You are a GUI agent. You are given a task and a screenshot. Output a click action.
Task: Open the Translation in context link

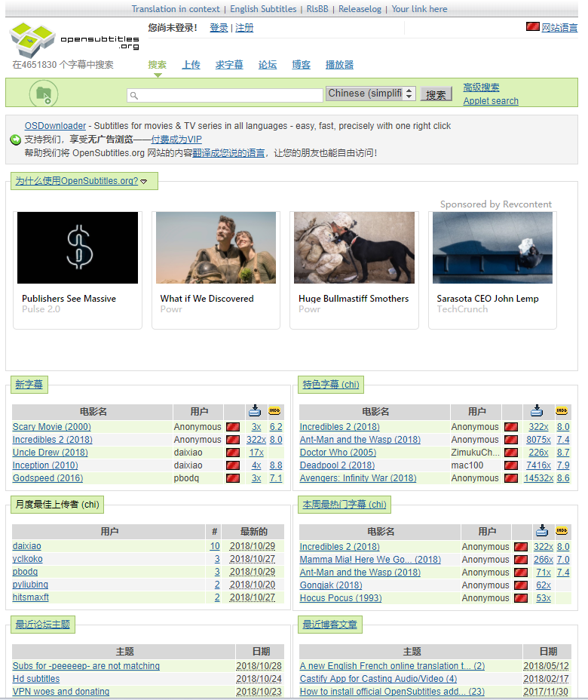pyautogui.click(x=176, y=9)
